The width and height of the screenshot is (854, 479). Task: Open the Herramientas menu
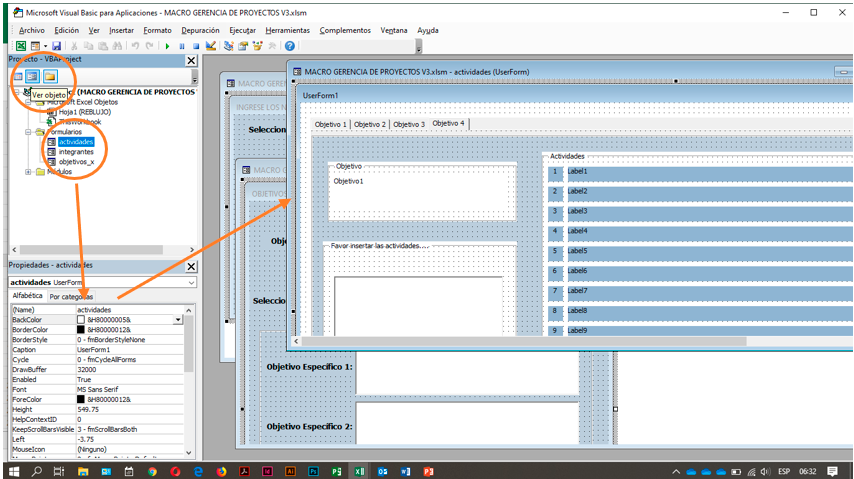pyautogui.click(x=288, y=31)
